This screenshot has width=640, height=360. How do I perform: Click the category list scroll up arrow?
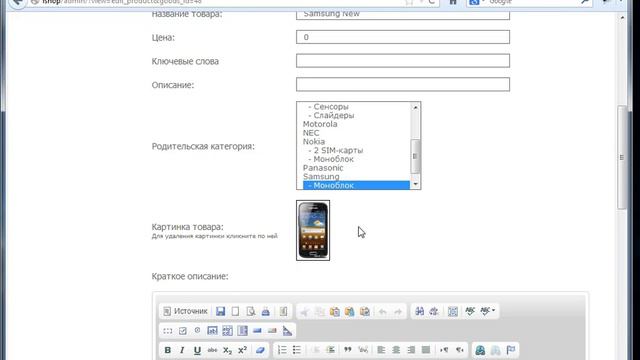pos(416,107)
